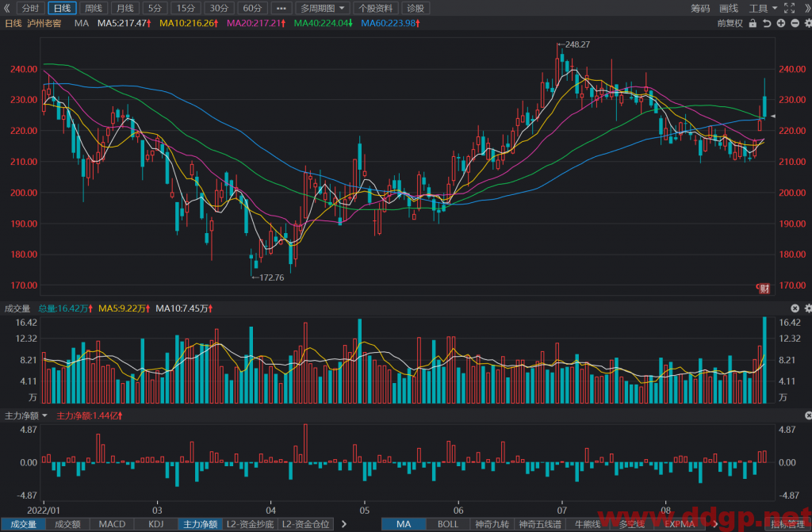Open 个股资料 stock info

(375, 8)
